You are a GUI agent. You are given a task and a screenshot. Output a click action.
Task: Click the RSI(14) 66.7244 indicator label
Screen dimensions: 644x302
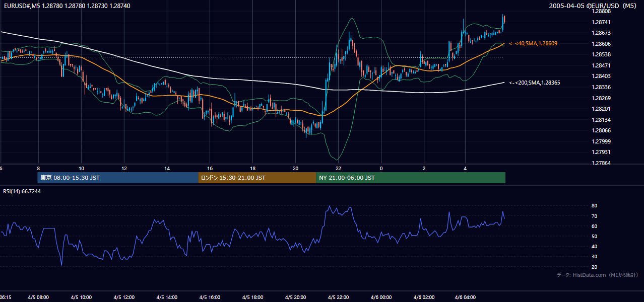click(x=22, y=191)
